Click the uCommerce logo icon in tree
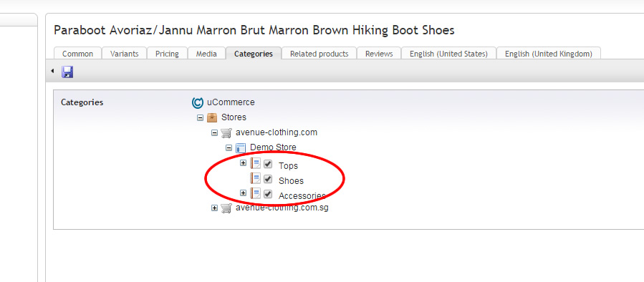Viewport: 644px width, 282px height. tap(198, 102)
